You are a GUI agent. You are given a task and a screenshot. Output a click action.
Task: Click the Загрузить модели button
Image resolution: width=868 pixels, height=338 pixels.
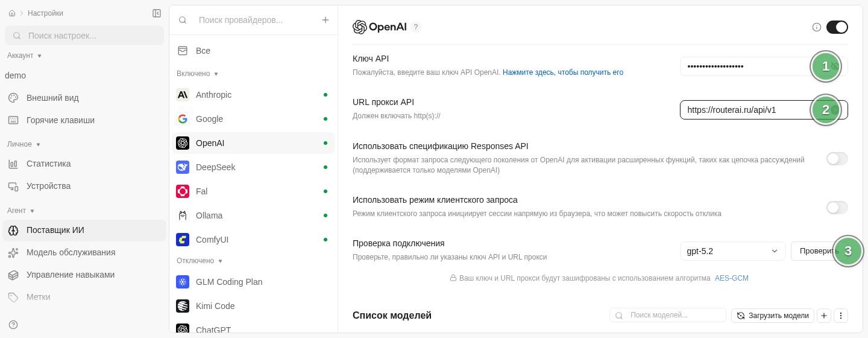tap(773, 316)
